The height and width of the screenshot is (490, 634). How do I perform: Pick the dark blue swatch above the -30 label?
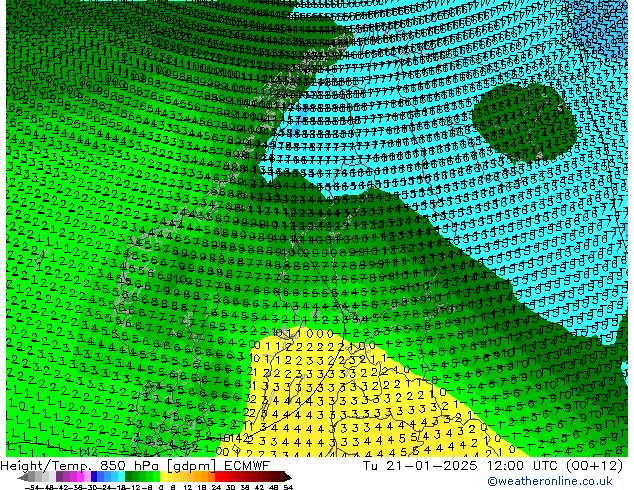pos(94,477)
